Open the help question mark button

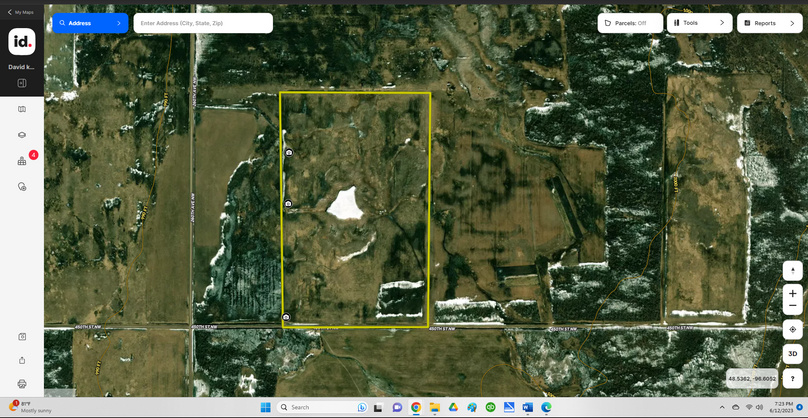point(792,379)
